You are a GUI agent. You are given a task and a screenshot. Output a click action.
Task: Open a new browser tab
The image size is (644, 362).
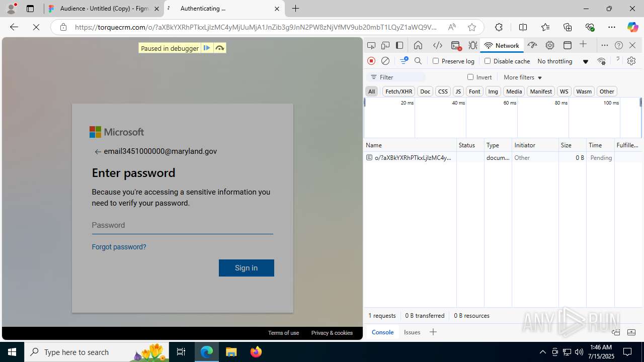[296, 9]
